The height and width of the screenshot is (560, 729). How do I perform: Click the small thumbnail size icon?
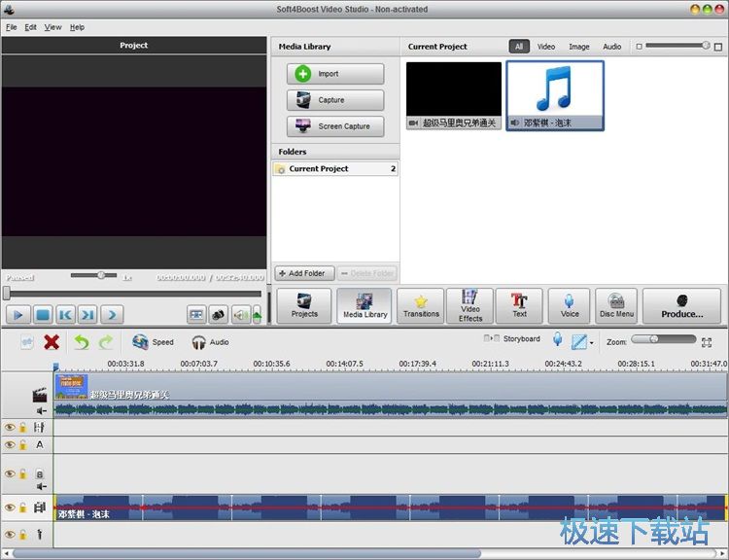[640, 47]
